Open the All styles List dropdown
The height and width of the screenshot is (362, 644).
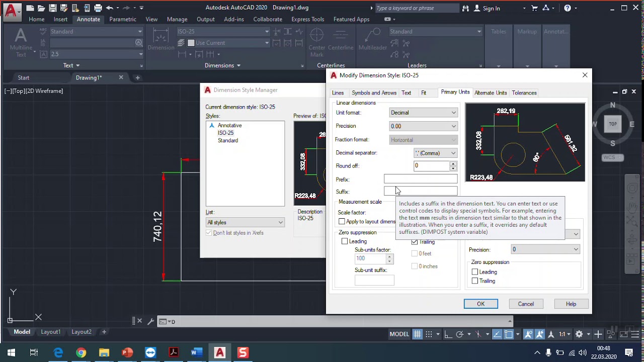[x=245, y=222]
